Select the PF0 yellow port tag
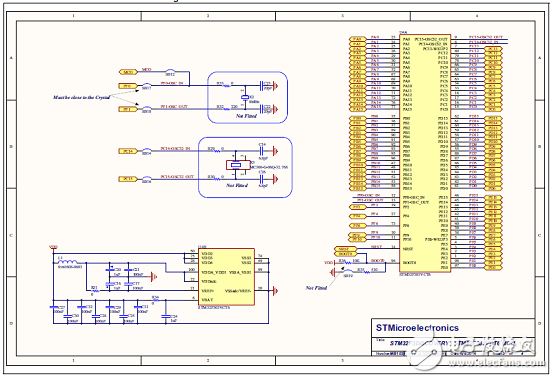554x379 pixels. click(x=128, y=86)
